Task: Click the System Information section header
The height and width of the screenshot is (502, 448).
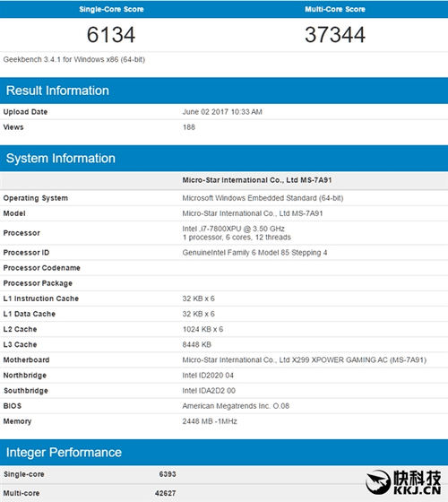Action: click(224, 158)
